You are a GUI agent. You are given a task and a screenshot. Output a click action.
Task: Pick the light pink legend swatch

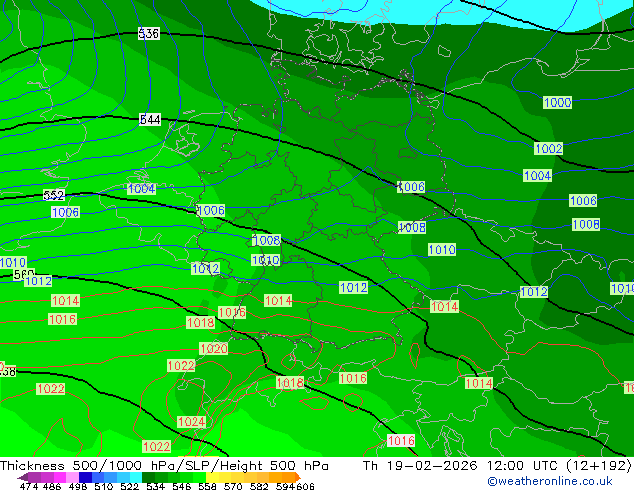pyautogui.click(x=72, y=477)
